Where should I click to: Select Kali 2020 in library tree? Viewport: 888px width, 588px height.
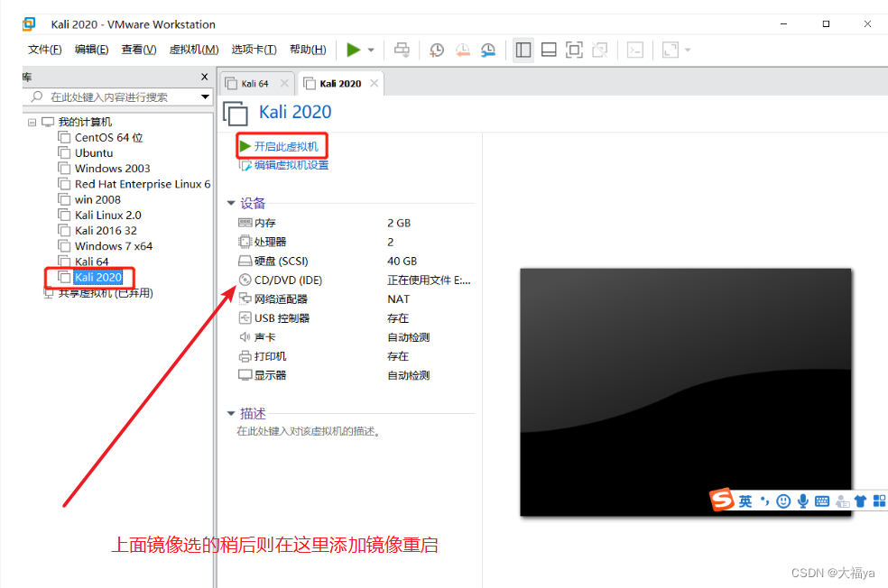98,277
